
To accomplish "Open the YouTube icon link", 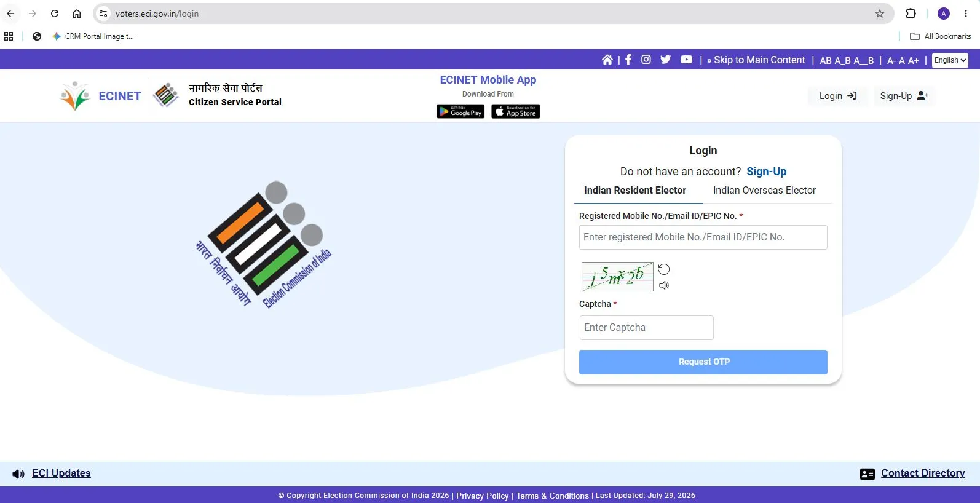I will (687, 60).
